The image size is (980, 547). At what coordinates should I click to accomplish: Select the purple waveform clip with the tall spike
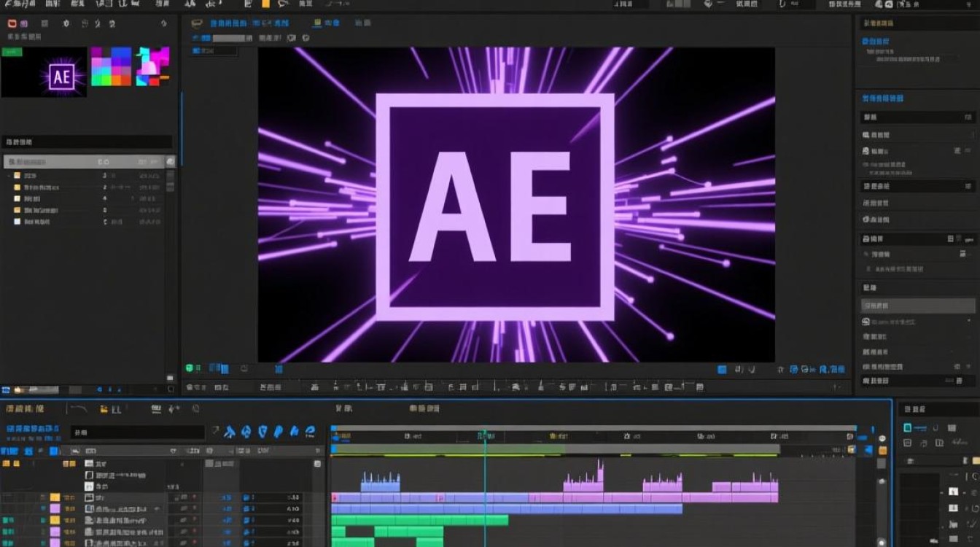pyautogui.click(x=583, y=477)
